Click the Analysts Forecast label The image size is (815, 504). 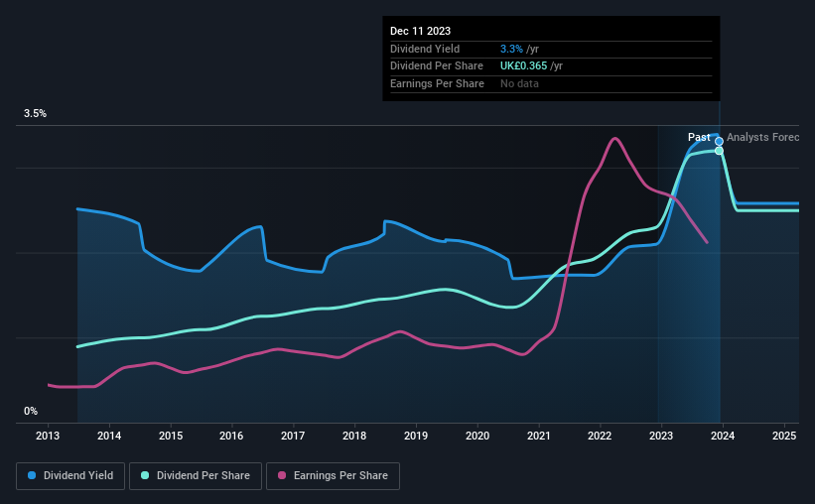click(x=762, y=137)
